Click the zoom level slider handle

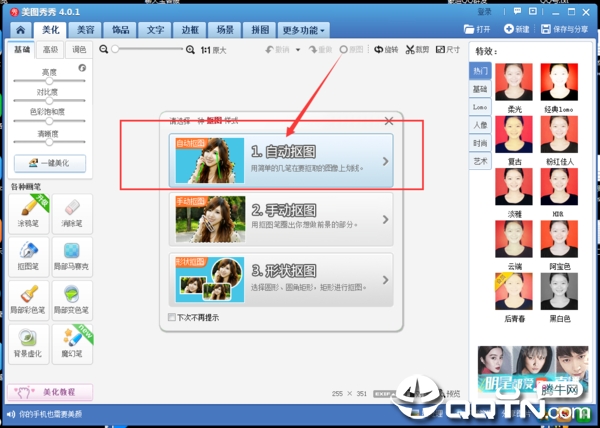pyautogui.click(x=115, y=49)
